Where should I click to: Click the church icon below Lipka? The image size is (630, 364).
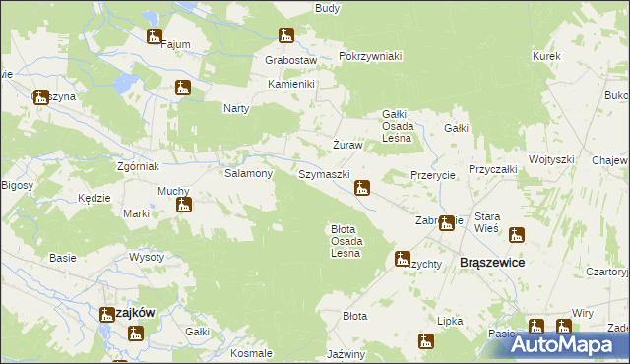pos(426,341)
